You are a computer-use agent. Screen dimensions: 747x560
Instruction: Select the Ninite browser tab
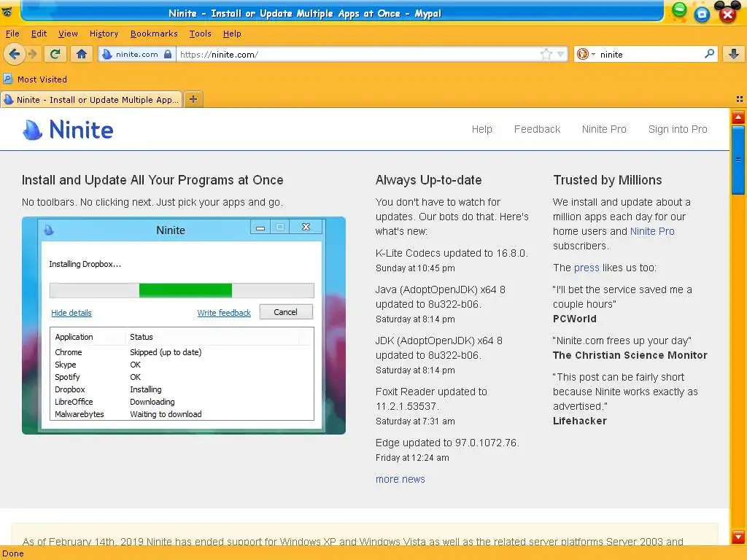click(x=91, y=99)
